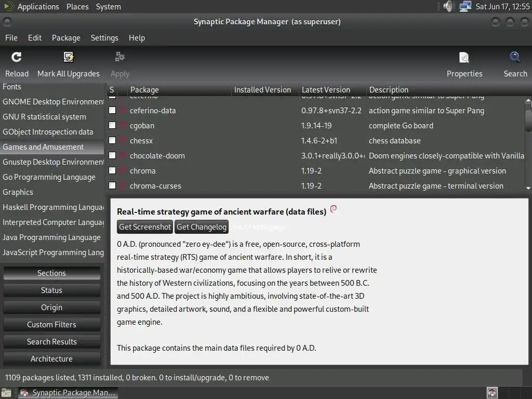Click the Debian swirl beside description title

pos(334,209)
